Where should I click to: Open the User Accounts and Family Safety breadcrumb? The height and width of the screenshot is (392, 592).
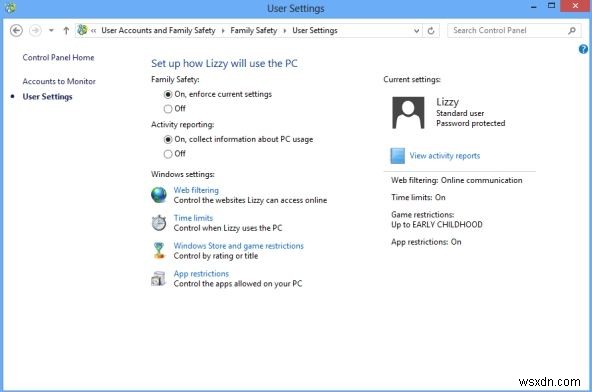point(158,31)
